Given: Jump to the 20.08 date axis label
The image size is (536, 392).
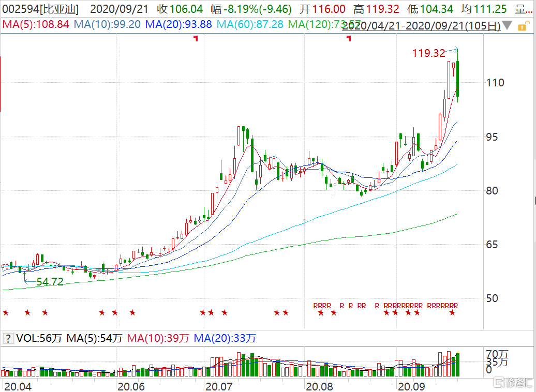Looking at the screenshot, I should 319,386.
